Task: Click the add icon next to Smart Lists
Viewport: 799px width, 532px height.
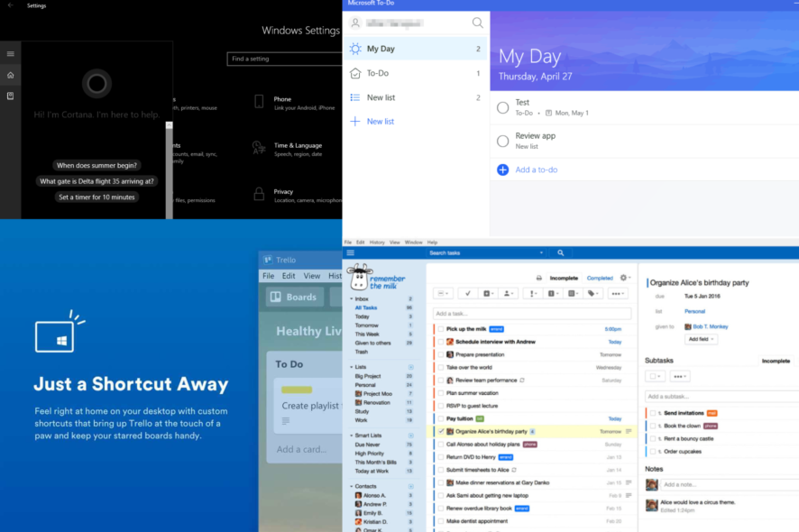Action: pos(410,436)
